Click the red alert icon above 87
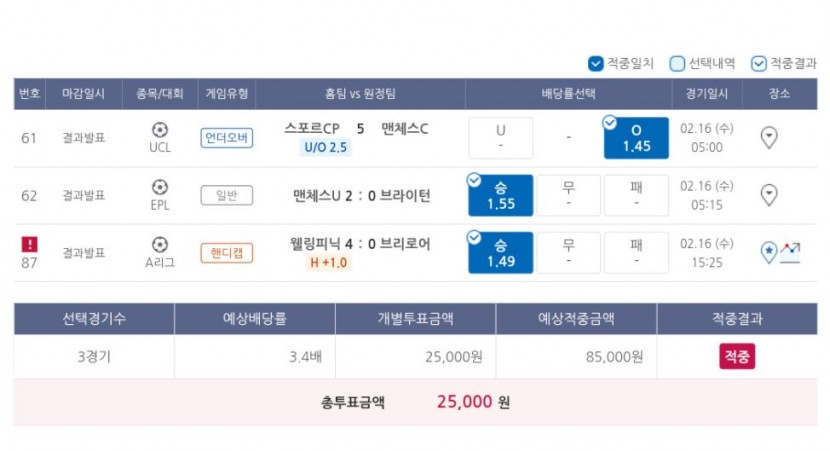The height and width of the screenshot is (451, 830). click(30, 244)
